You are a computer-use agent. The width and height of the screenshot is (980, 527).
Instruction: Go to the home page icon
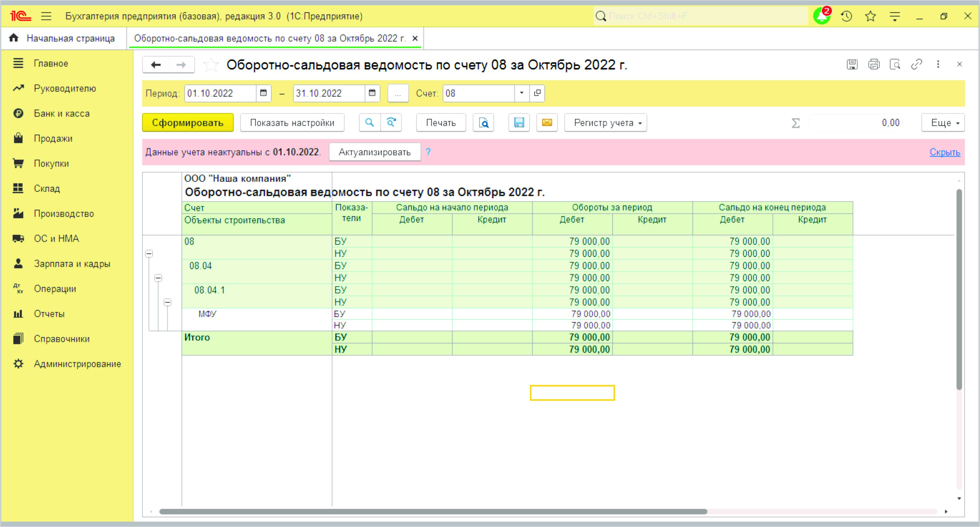click(x=14, y=38)
